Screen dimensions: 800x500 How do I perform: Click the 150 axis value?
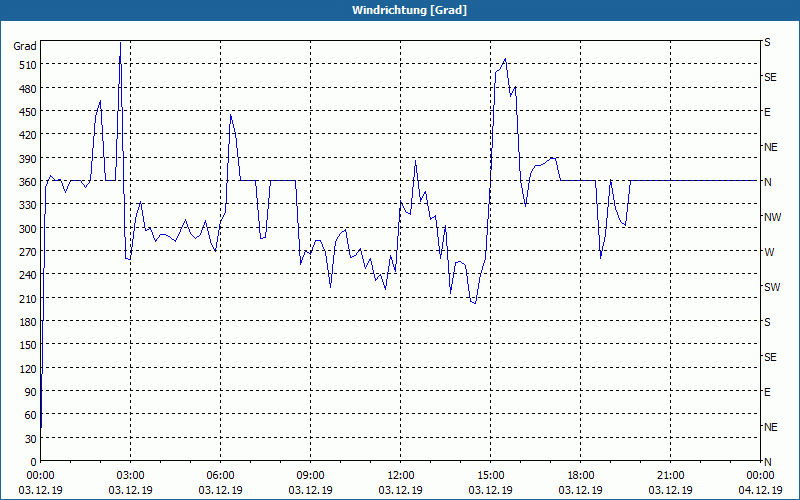27,345
